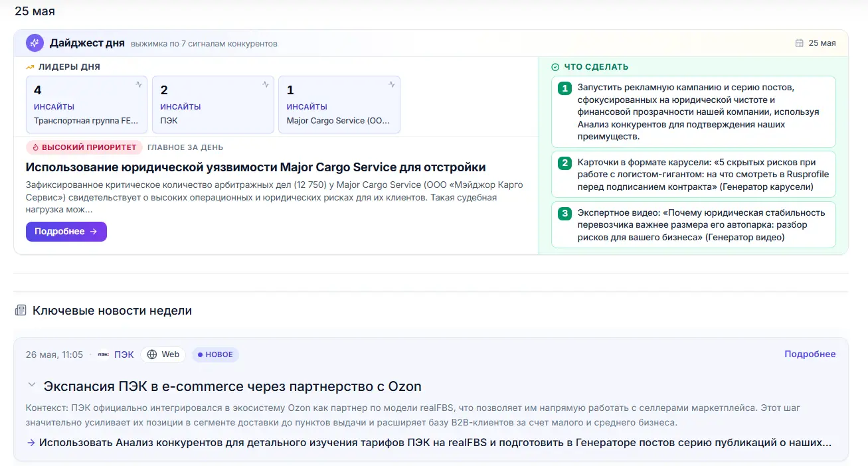
Task: Click the Дайджест дня title
Action: (87, 43)
